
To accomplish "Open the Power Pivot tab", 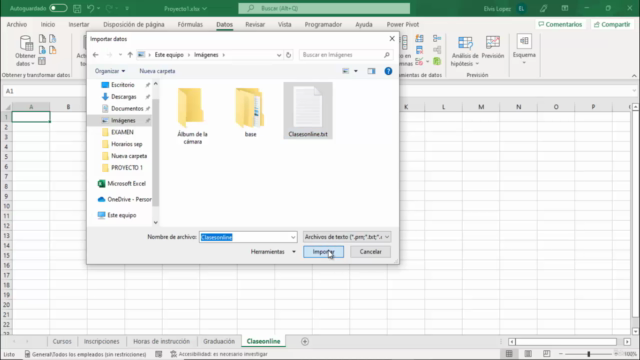I will [x=403, y=24].
